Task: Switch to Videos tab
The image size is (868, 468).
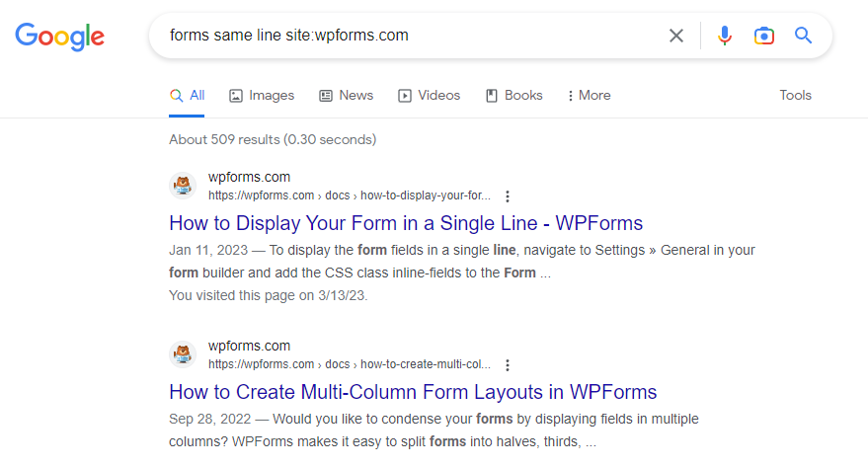Action: click(429, 95)
